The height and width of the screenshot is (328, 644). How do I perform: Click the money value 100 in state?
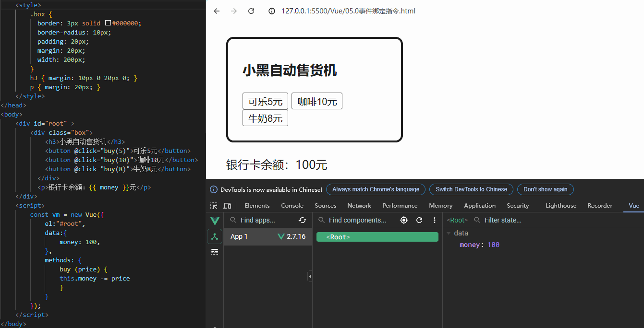493,245
